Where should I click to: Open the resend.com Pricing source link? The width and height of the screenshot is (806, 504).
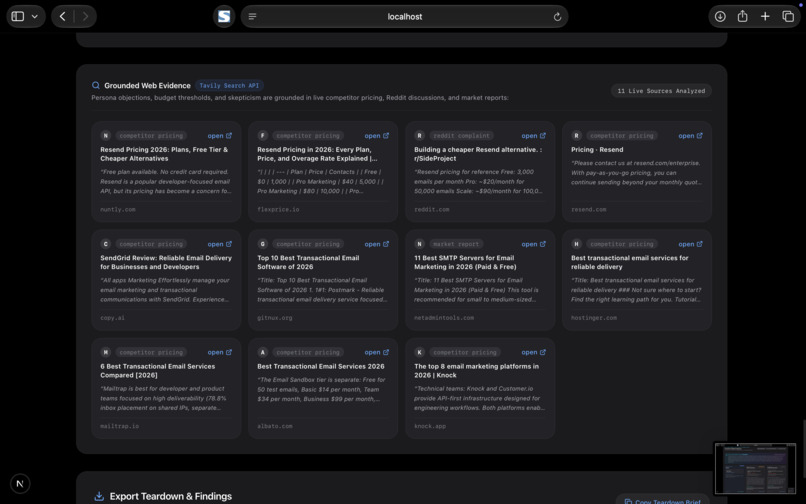tap(690, 136)
